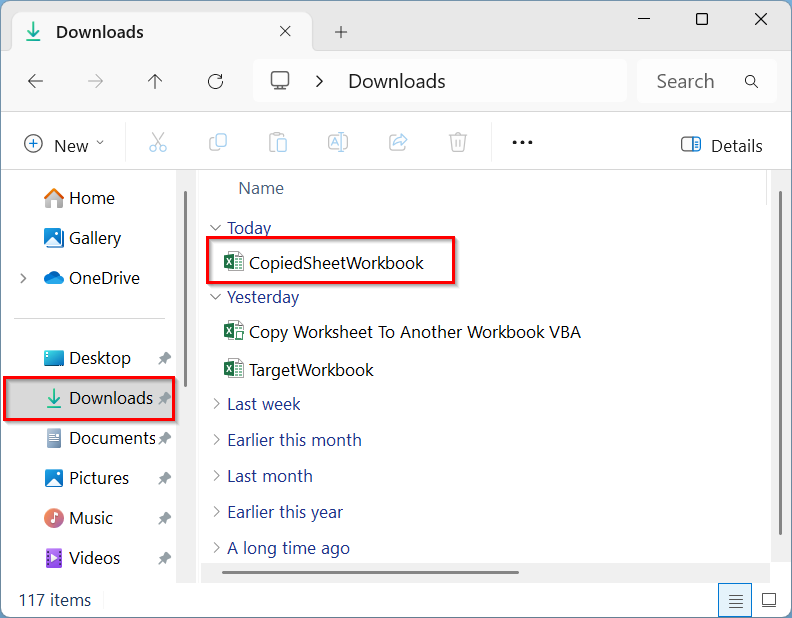
Task: Click the Paste clipboard icon
Action: coord(278,143)
